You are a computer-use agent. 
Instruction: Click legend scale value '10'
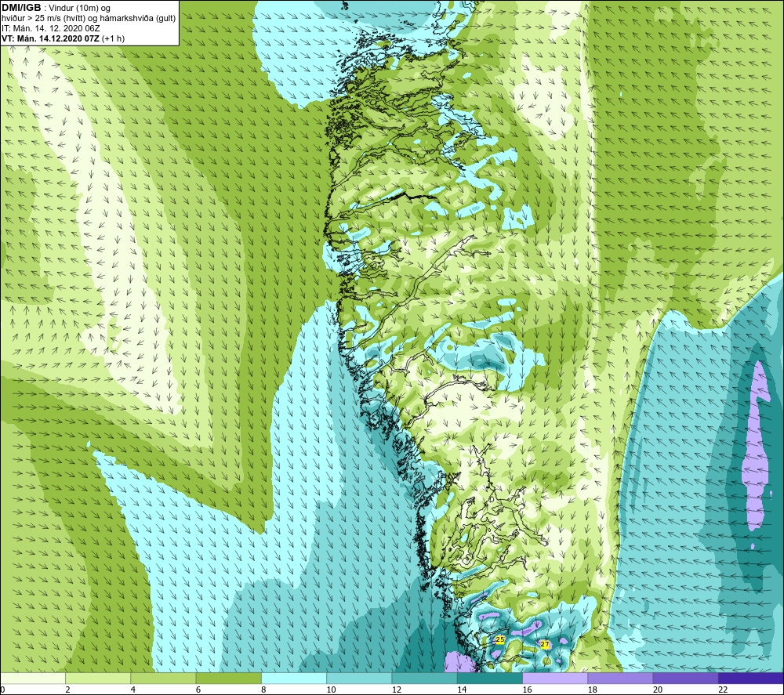click(332, 690)
